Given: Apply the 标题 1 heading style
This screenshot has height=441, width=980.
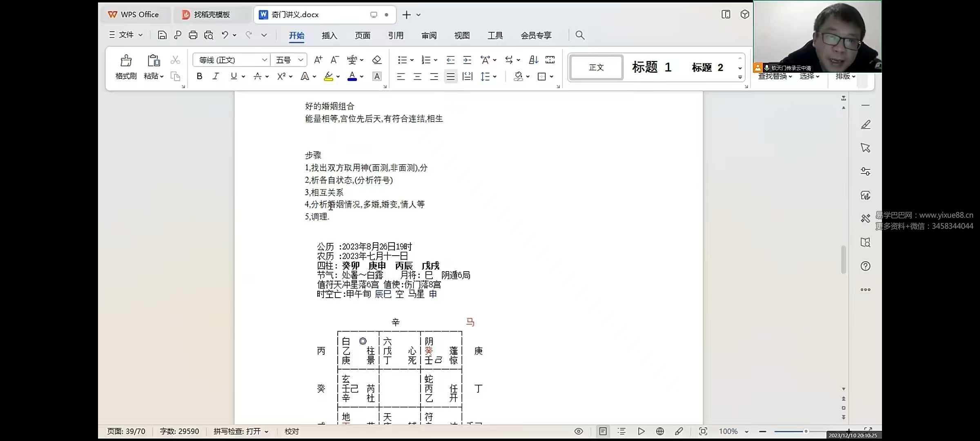Looking at the screenshot, I should (x=651, y=67).
